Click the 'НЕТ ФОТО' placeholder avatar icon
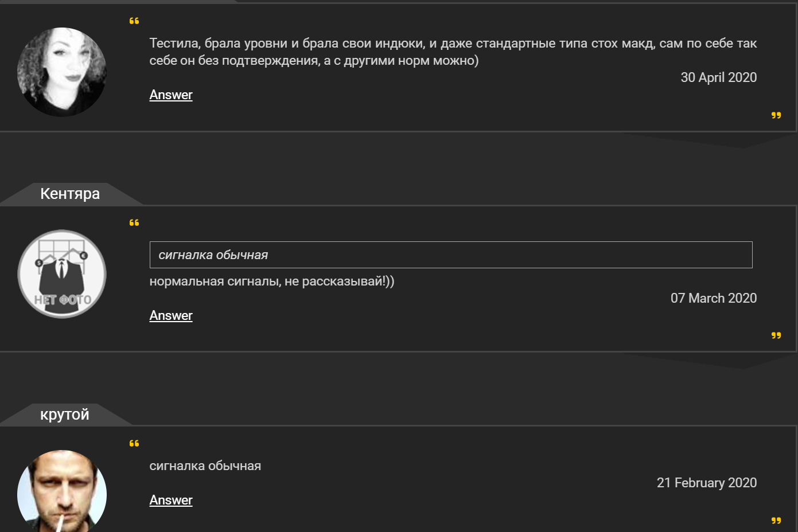 (x=61, y=273)
